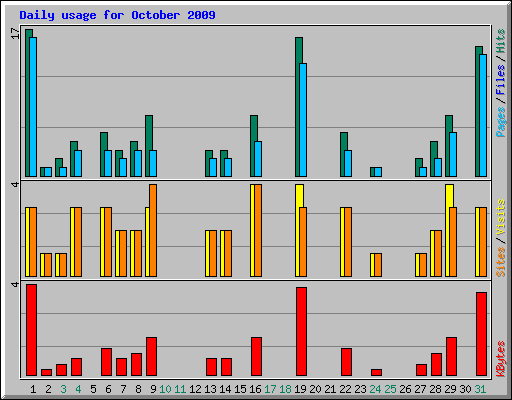512x400 pixels.
Task: Click green day label "31"
Action: click(480, 389)
